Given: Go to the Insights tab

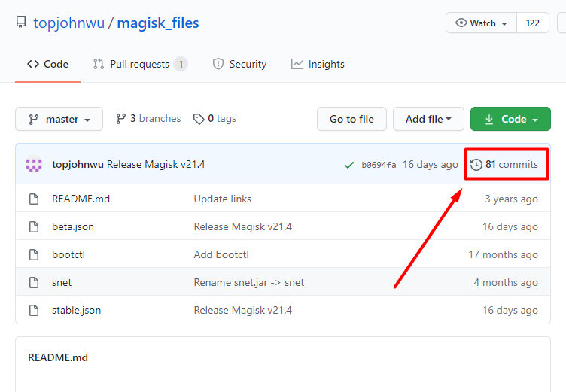Looking at the screenshot, I should point(318,65).
